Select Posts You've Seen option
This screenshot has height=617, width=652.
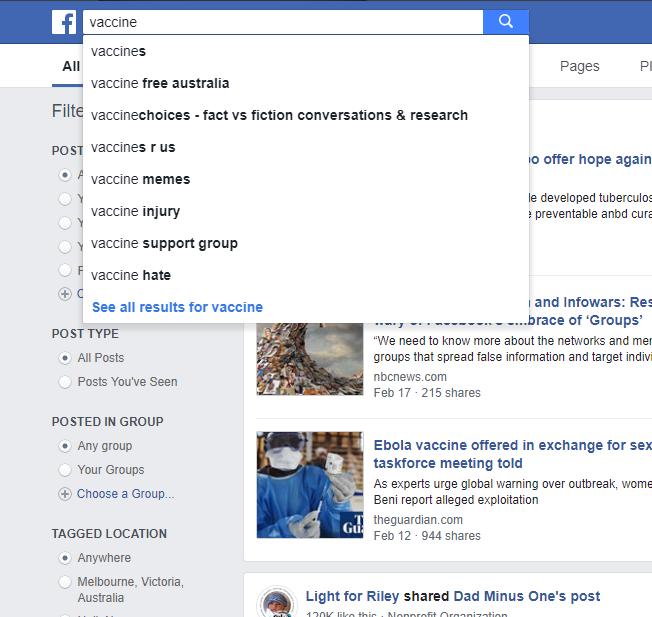point(66,382)
